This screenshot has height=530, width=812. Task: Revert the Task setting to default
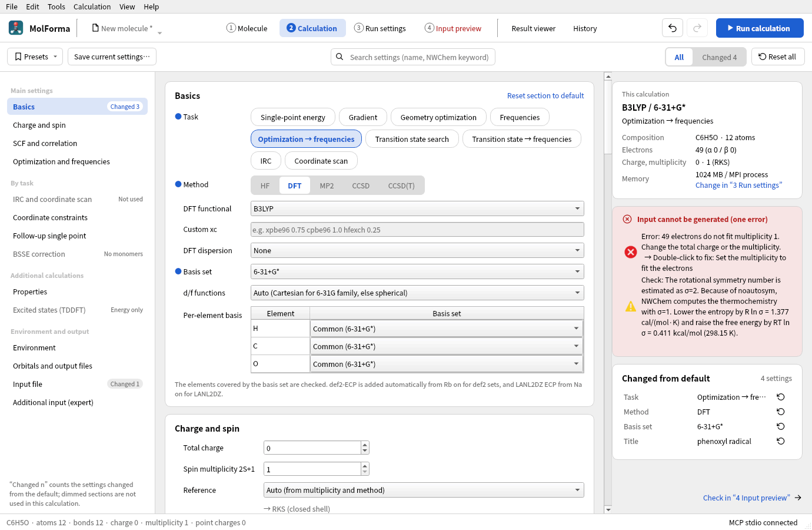tap(781, 397)
